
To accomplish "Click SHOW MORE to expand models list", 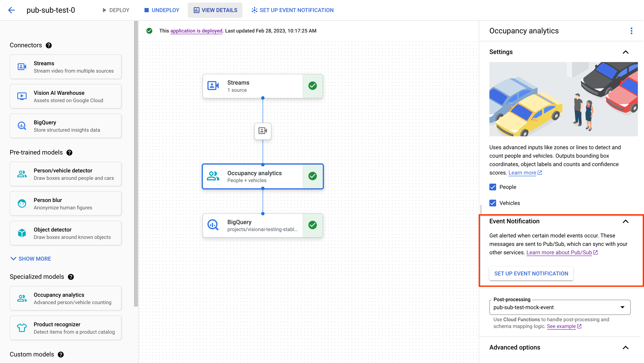I will click(31, 259).
